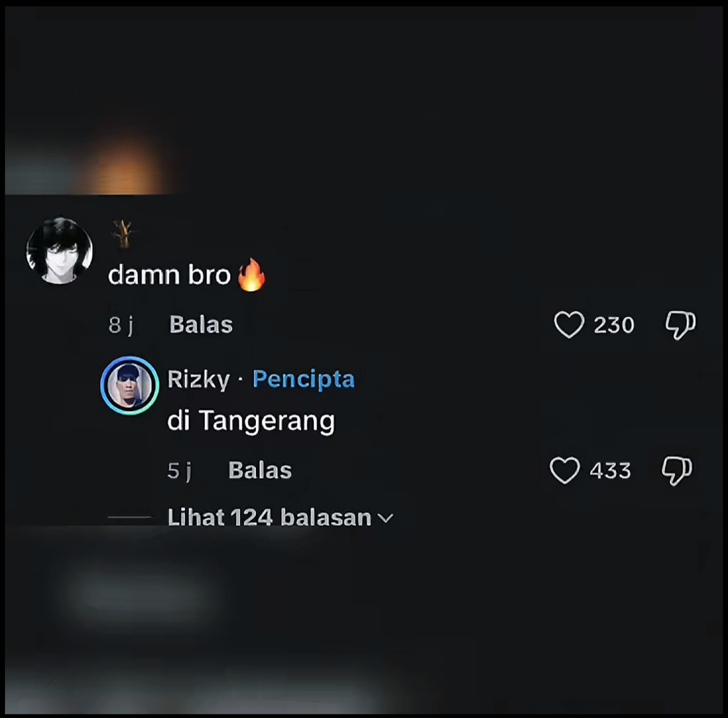Reply to "di Tangerang" using Balas
728x718 pixels.
coord(260,470)
